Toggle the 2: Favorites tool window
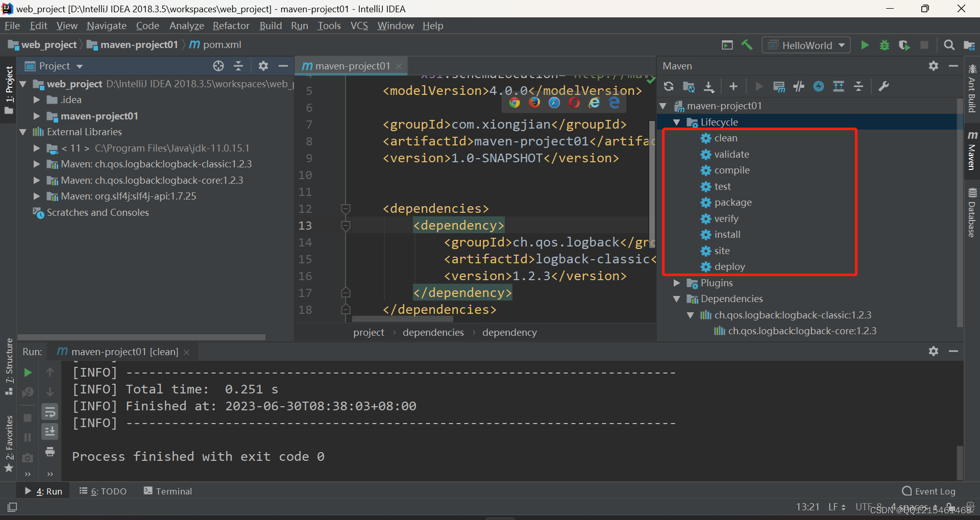Image resolution: width=980 pixels, height=520 pixels. (x=9, y=444)
